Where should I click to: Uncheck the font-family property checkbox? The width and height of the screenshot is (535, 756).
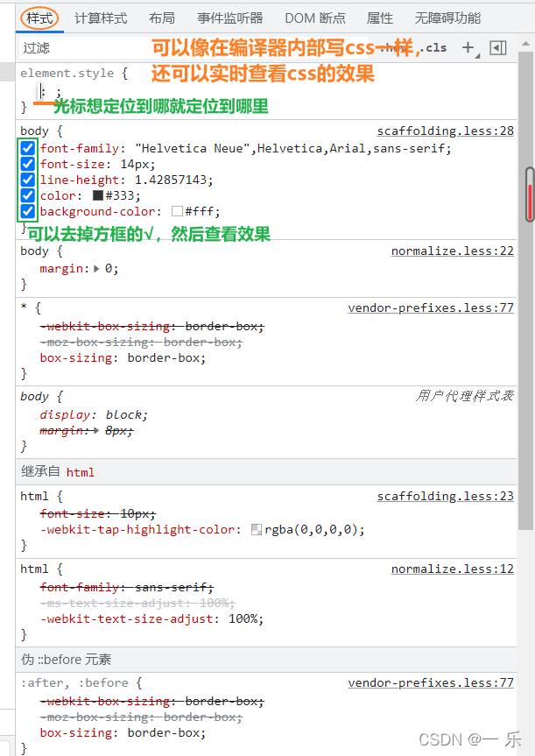[28, 148]
